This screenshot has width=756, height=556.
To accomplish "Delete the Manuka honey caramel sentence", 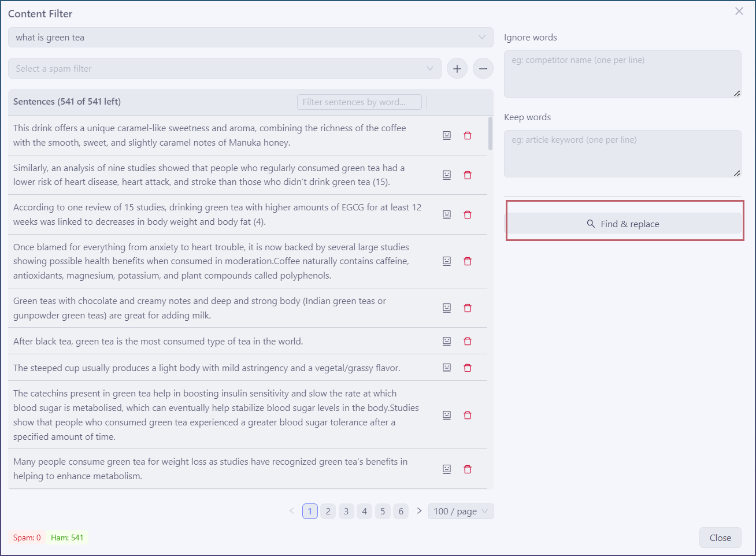I will 468,135.
